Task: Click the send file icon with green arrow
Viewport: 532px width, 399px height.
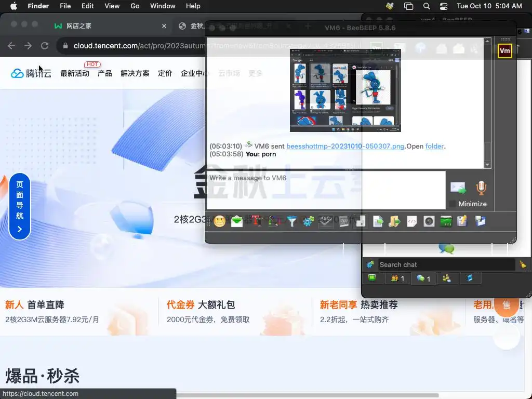Action: 378,221
